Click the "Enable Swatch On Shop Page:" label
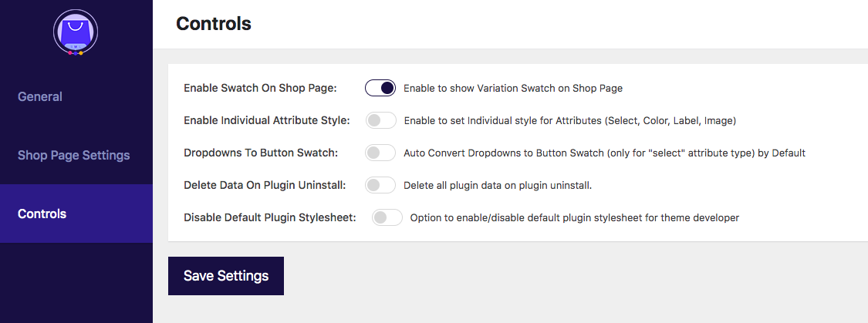Image resolution: width=868 pixels, height=323 pixels. click(260, 88)
